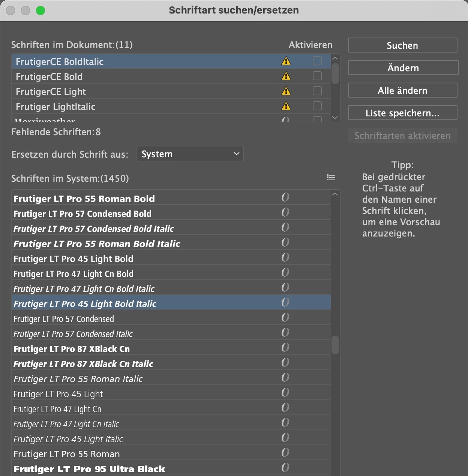This screenshot has width=468, height=476.
Task: Click OpenType icon for Frutiger LT Pro 55 Roman Italic
Action: (285, 377)
